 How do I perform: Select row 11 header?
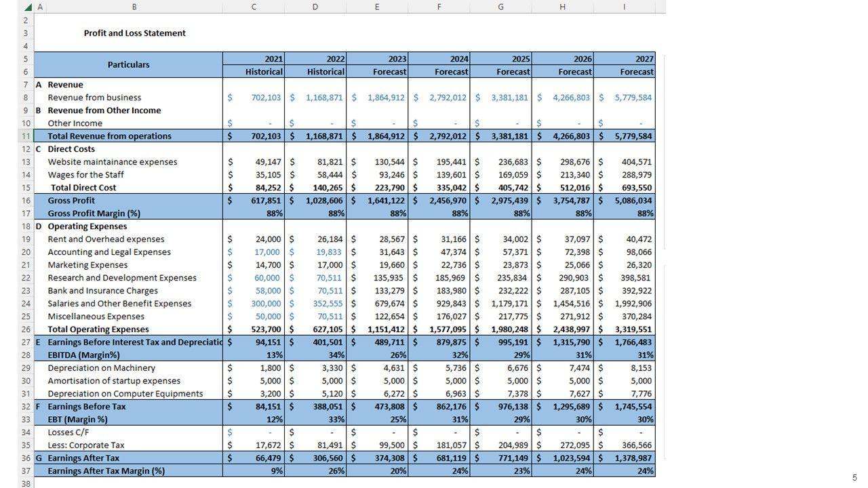[x=26, y=136]
